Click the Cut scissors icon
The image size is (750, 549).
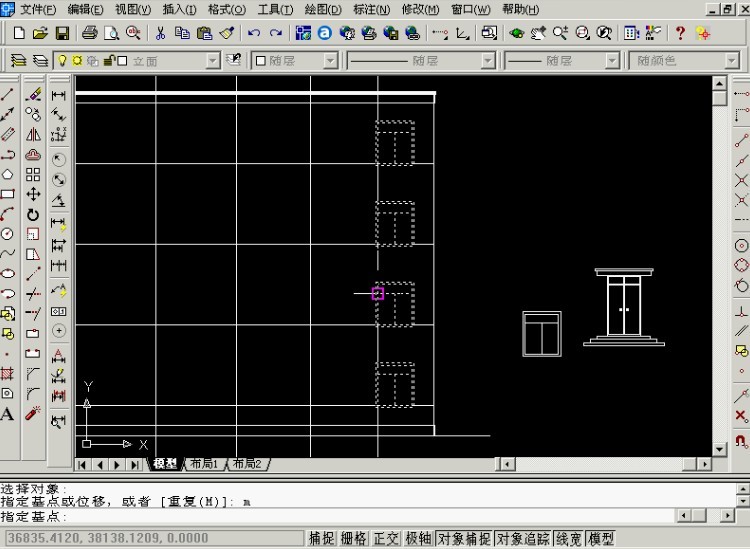(160, 33)
